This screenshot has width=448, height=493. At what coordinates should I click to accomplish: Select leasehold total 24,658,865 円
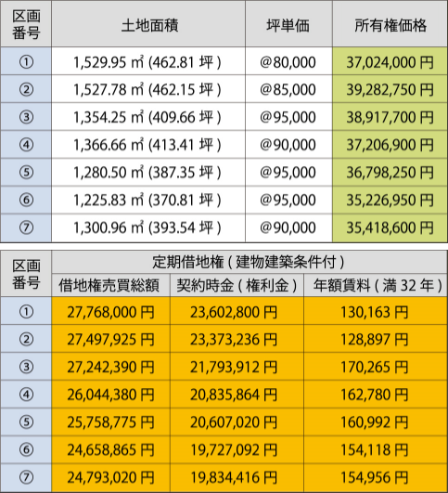(x=110, y=449)
